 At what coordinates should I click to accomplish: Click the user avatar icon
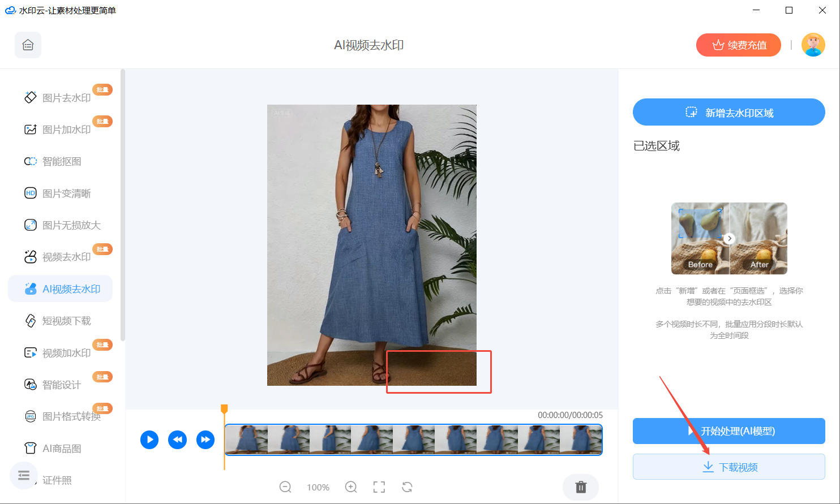click(x=813, y=45)
